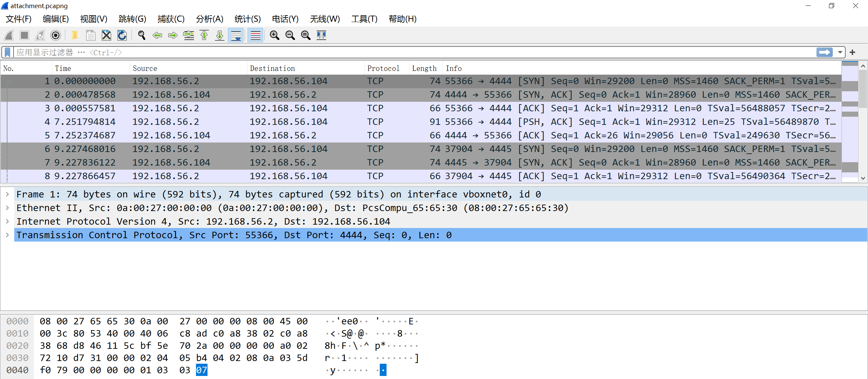Toggle auto-scroll during live capture

point(236,35)
